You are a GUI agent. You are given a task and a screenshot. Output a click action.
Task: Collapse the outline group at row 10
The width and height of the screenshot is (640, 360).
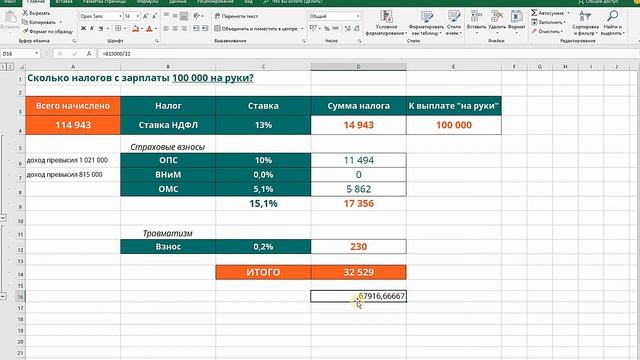pos(3,218)
